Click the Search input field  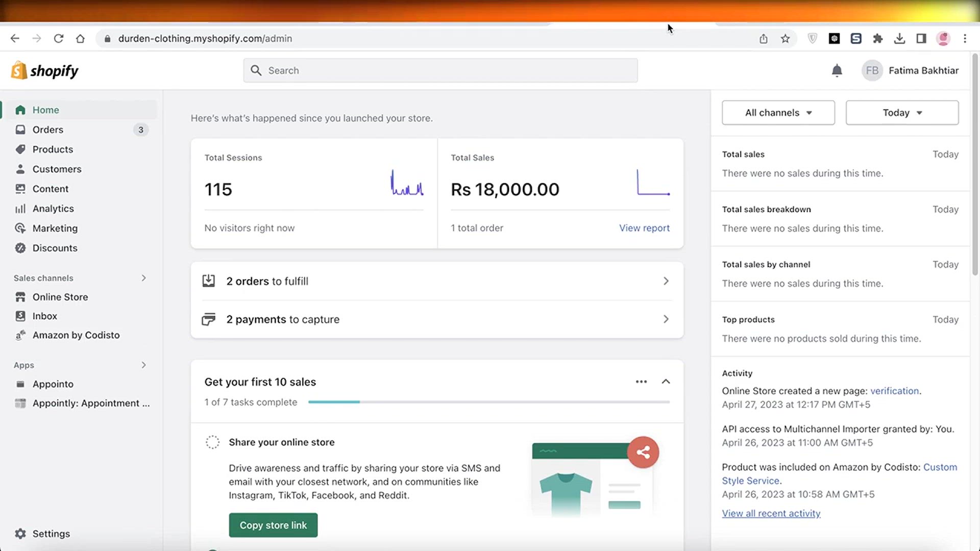[x=440, y=70]
